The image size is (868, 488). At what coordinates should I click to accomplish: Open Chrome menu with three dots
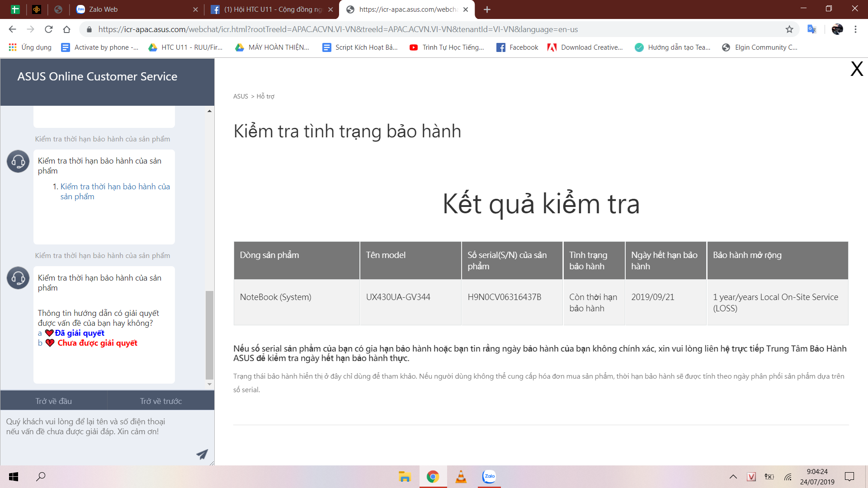855,29
